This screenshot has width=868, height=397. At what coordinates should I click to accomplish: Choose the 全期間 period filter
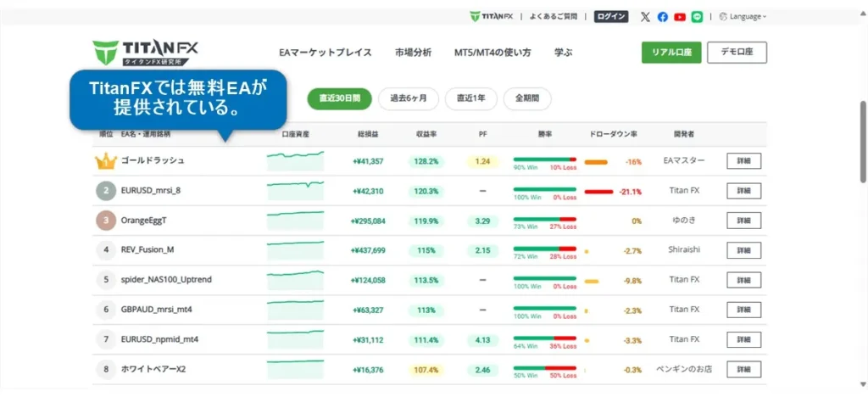pos(526,98)
